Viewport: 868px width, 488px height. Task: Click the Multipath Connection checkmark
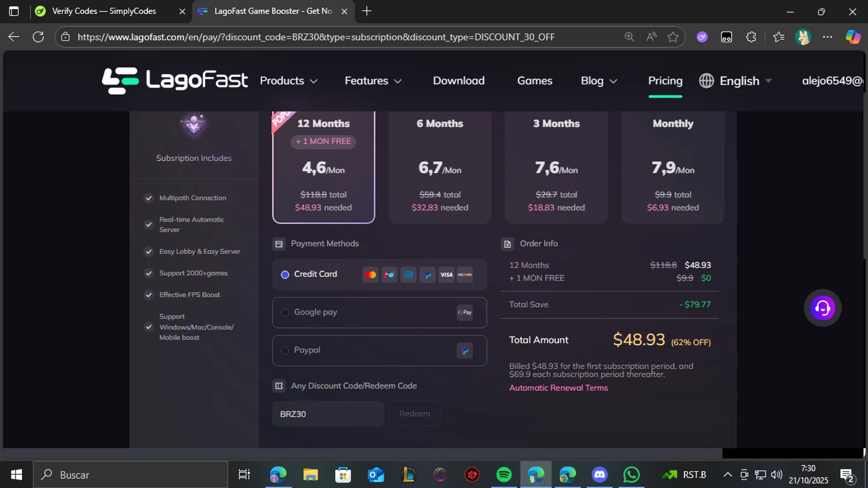[149, 198]
